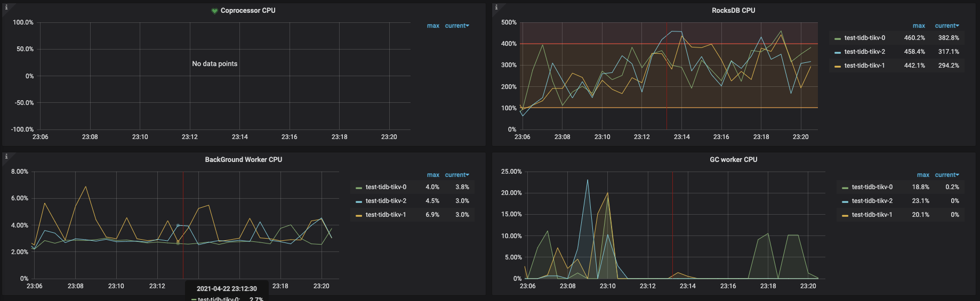The width and height of the screenshot is (980, 301).
Task: Sort Coprocessor CPU legend by current
Action: point(457,26)
